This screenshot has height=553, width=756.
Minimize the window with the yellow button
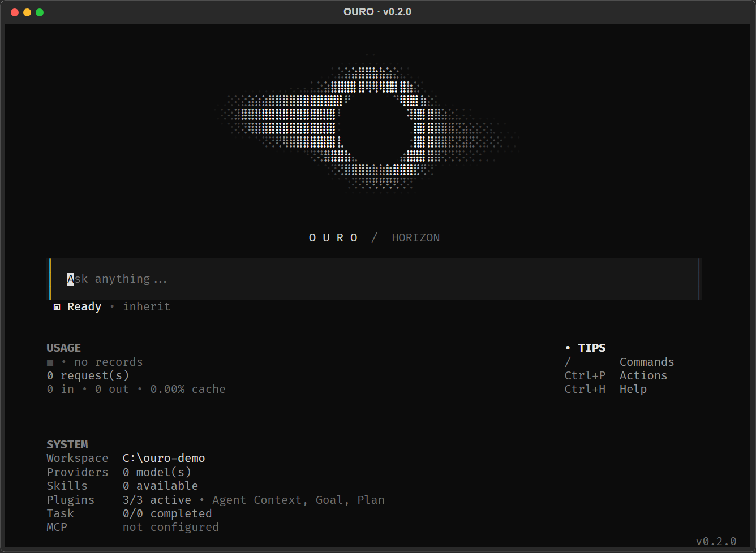(x=27, y=12)
